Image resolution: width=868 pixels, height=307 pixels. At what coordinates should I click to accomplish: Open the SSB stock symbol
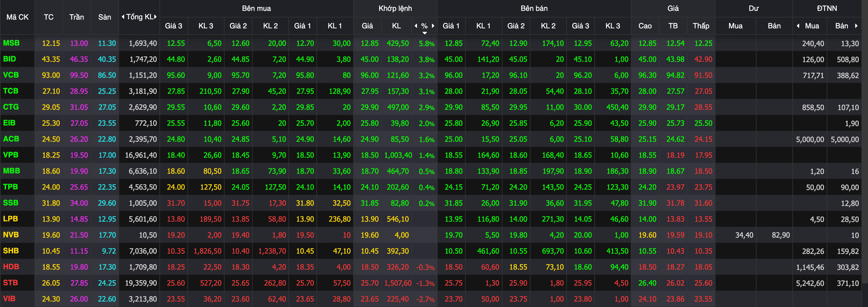(x=11, y=203)
